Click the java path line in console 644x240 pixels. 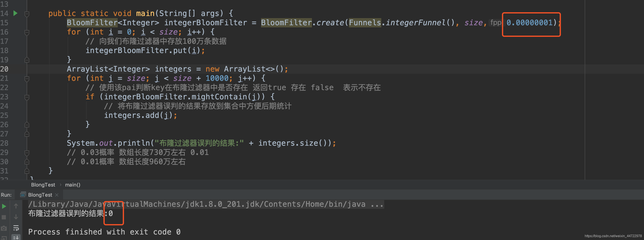[x=206, y=204]
